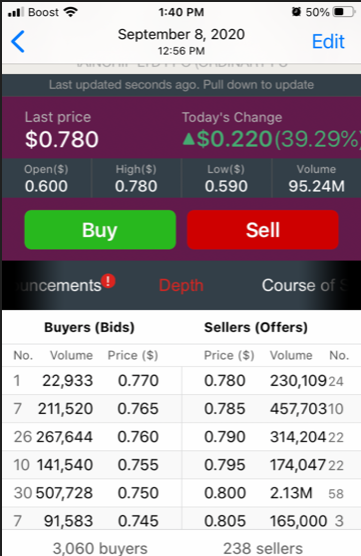Switch to the Announcements tab
The height and width of the screenshot is (556, 361).
pyautogui.click(x=59, y=285)
